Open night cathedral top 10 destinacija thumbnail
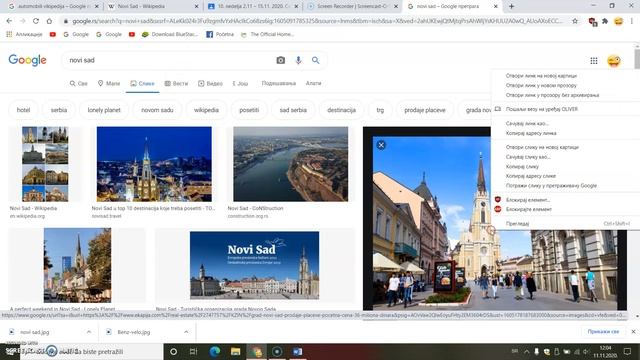The width and height of the screenshot is (640, 360). pyautogui.click(x=154, y=164)
